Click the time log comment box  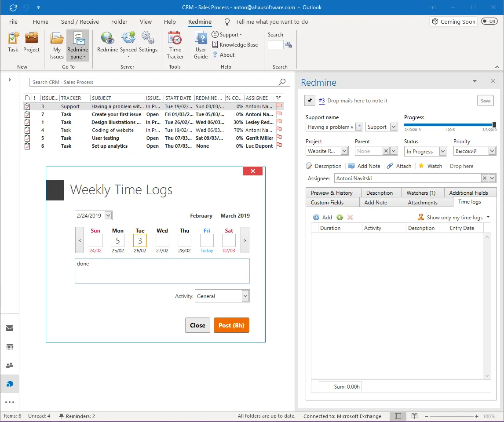(x=162, y=271)
